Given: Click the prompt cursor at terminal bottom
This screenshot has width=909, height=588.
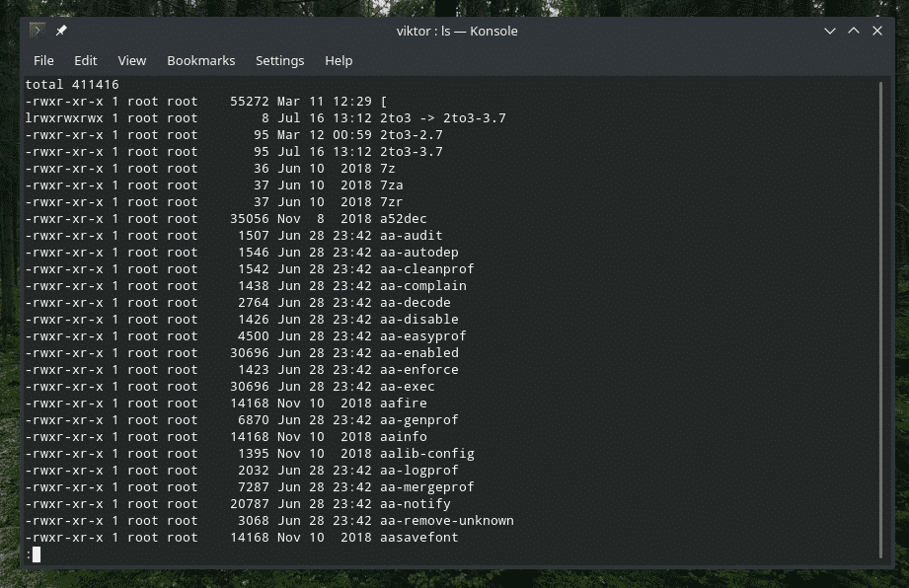Looking at the screenshot, I should point(37,554).
